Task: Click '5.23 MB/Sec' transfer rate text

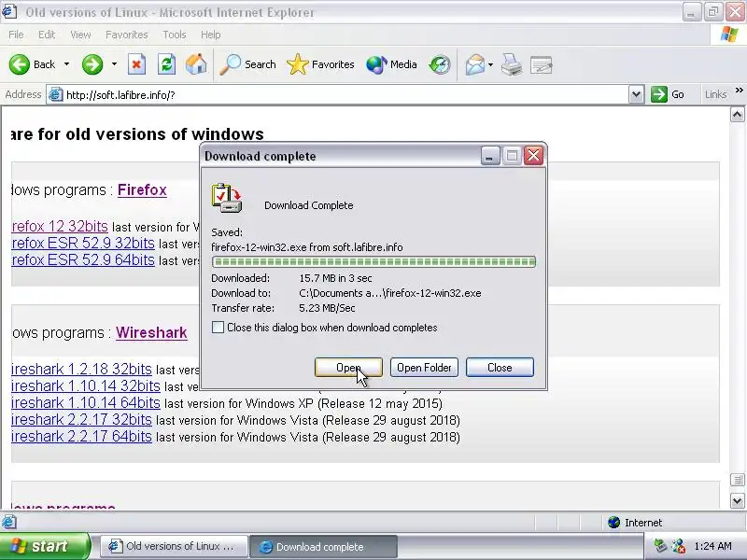Action: point(327,308)
